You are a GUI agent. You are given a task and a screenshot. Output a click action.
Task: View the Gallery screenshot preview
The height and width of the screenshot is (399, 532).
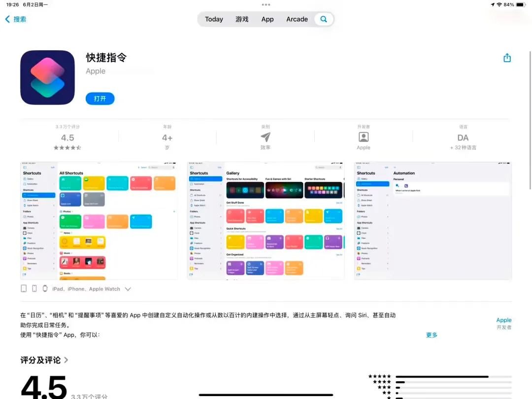(266, 220)
